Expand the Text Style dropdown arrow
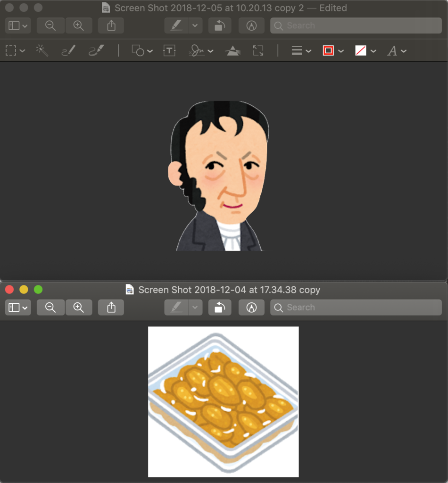Screen dimensions: 448x483 404,51
